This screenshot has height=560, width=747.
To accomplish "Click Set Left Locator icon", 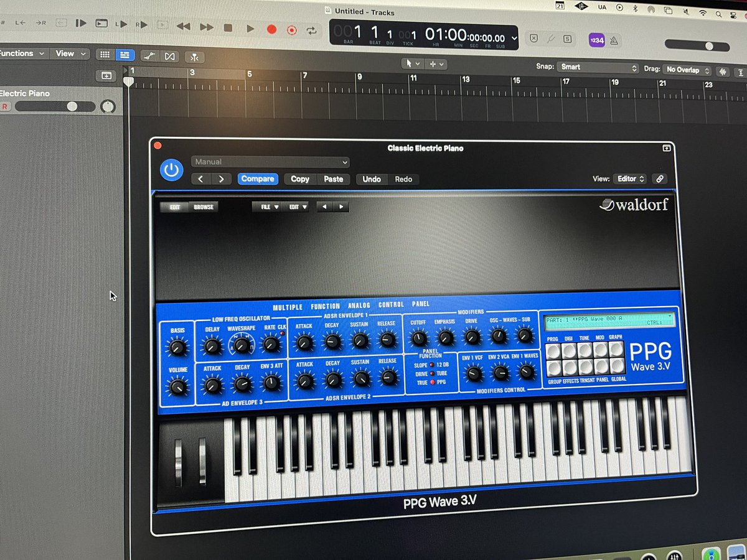I will point(21,22).
